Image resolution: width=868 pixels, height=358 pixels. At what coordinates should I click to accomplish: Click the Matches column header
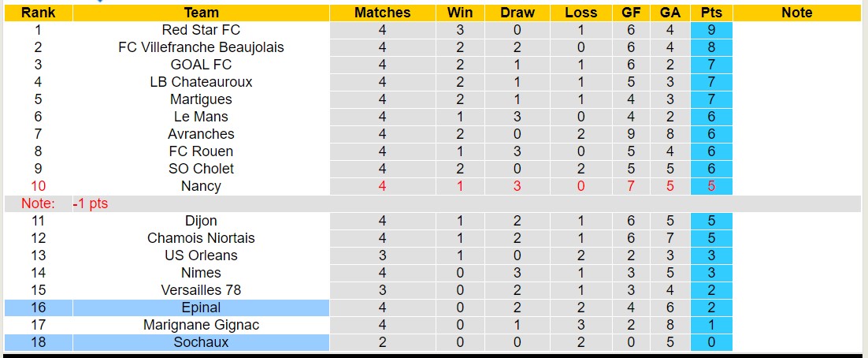(382, 13)
